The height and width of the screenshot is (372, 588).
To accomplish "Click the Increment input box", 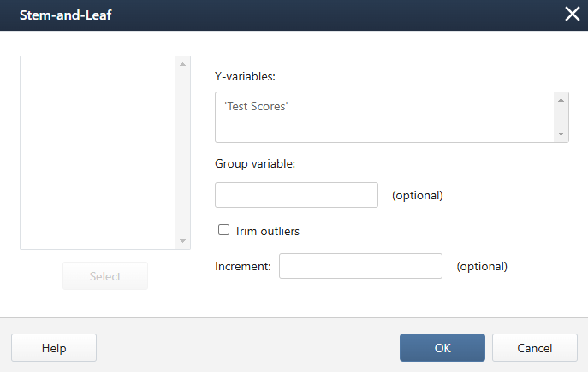I will point(360,266).
